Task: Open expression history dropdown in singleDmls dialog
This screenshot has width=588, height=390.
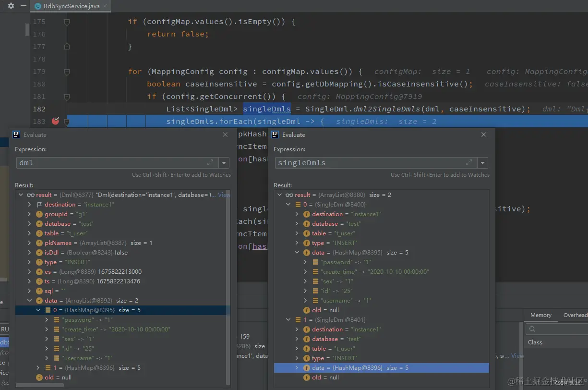Action: click(x=482, y=163)
